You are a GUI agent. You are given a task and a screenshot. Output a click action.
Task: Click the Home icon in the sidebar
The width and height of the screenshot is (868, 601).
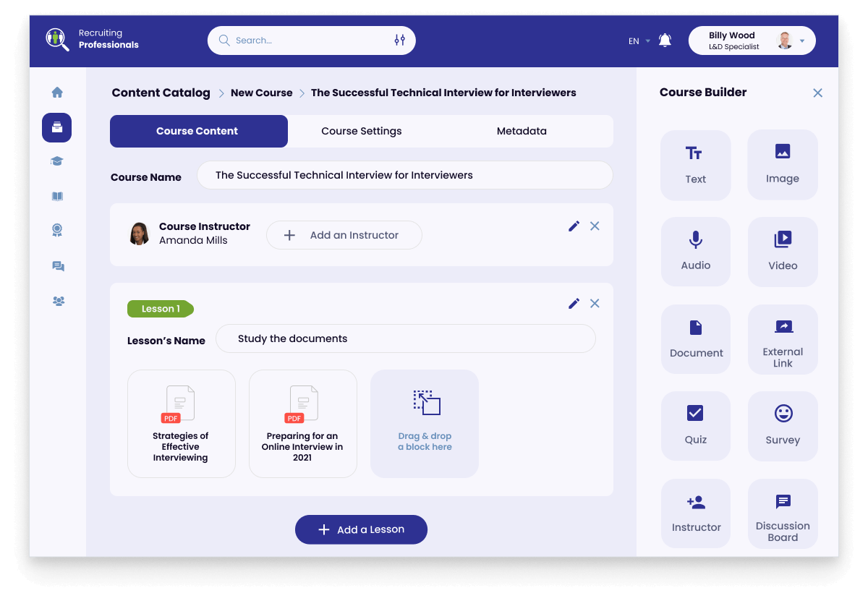click(57, 93)
